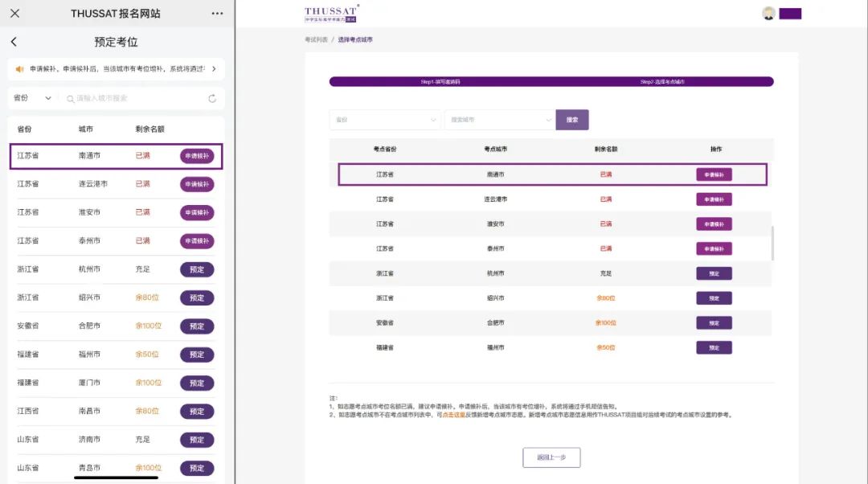Click the magnifier icon in the search box
Image resolution: width=868 pixels, height=484 pixels.
point(71,97)
